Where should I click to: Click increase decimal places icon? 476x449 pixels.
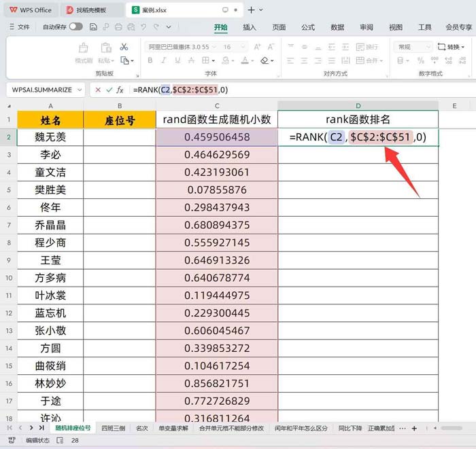(x=448, y=60)
